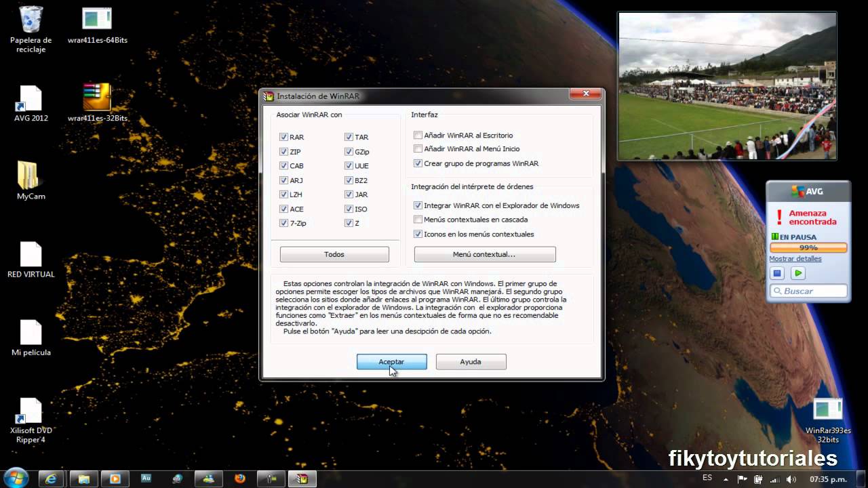The height and width of the screenshot is (488, 868).
Task: Select the WinRar393es 32bits desktop icon
Action: (828, 420)
